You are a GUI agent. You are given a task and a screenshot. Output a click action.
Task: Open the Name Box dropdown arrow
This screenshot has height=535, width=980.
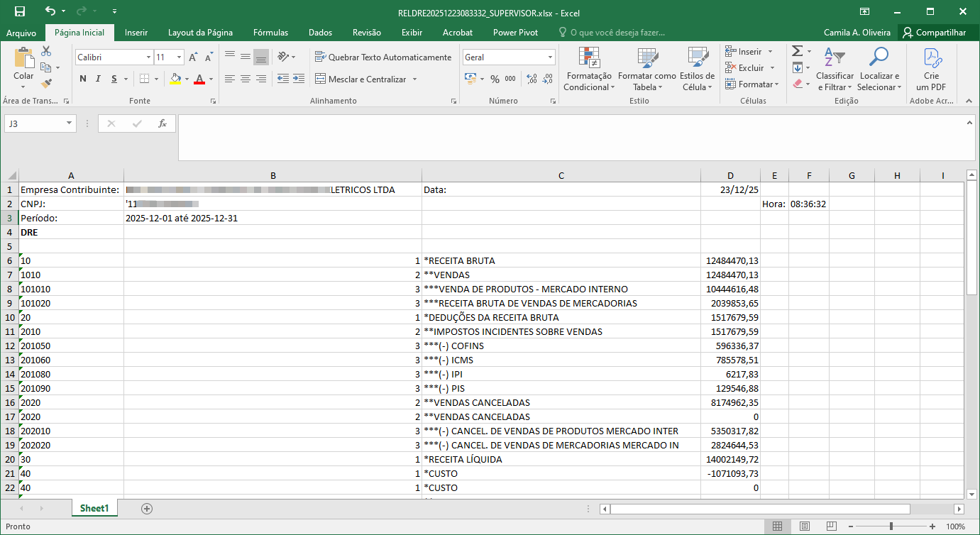(69, 123)
